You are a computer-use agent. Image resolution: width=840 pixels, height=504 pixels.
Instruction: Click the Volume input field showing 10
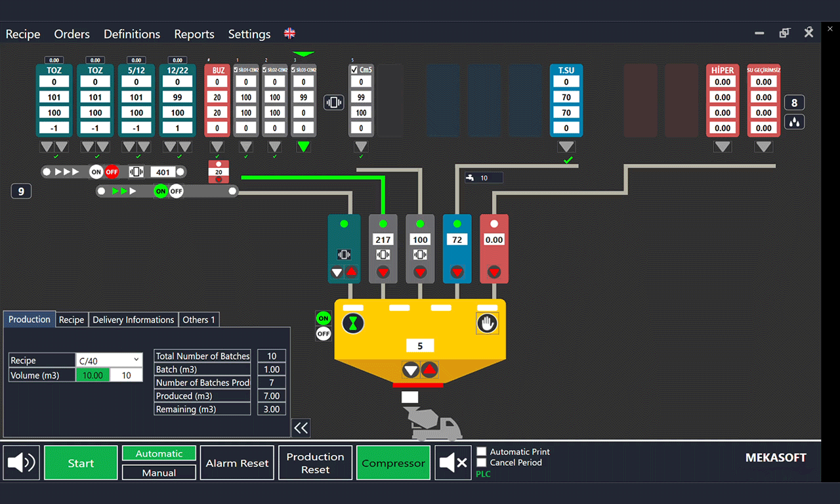pyautogui.click(x=126, y=375)
